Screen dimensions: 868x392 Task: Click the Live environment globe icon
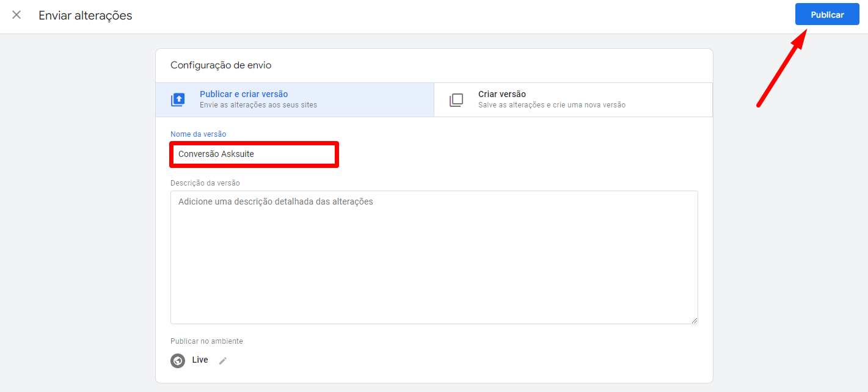pyautogui.click(x=178, y=360)
